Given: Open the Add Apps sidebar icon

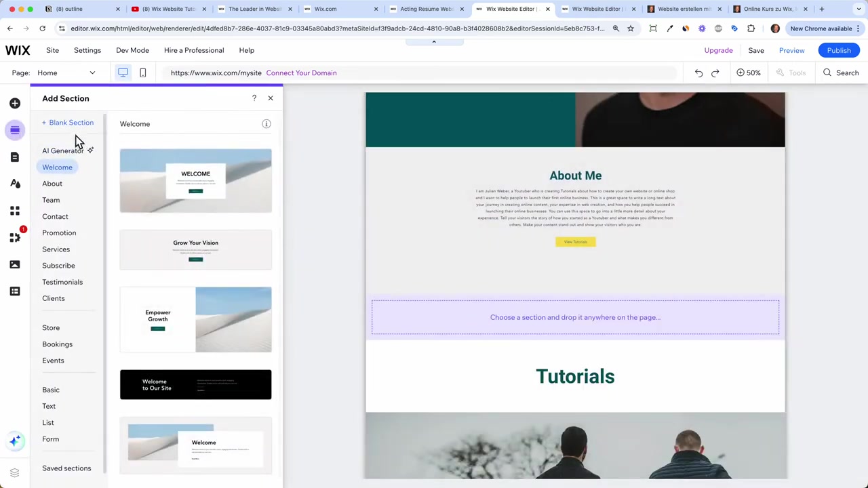Looking at the screenshot, I should [15, 211].
